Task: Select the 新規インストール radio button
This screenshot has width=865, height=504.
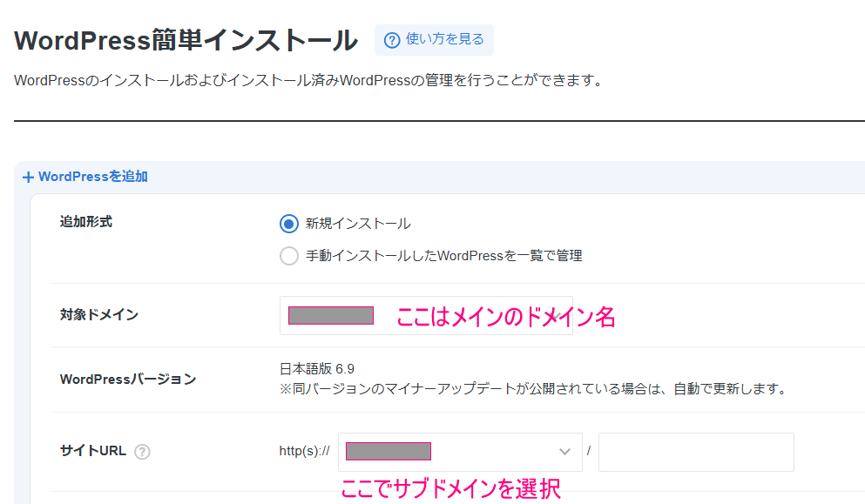Action: 289,224
